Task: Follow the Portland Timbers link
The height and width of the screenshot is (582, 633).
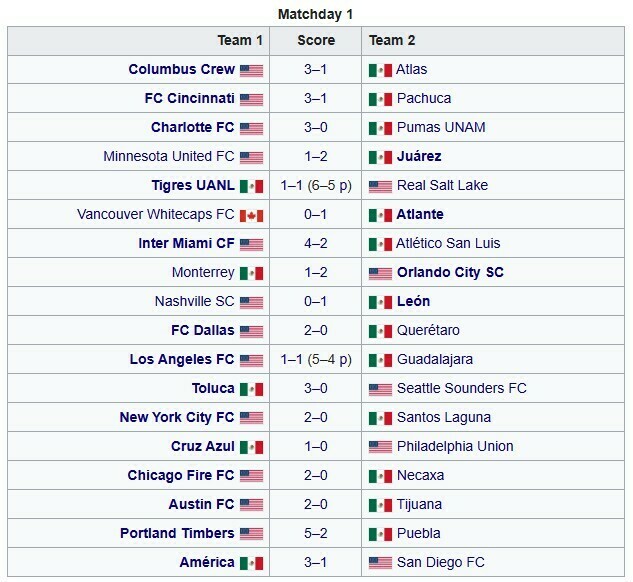Action: [177, 533]
